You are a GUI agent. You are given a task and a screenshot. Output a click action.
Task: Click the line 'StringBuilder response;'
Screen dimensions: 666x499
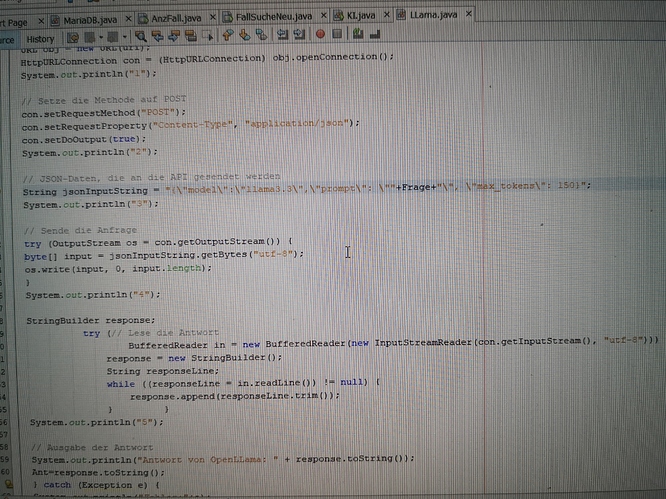[x=91, y=321]
